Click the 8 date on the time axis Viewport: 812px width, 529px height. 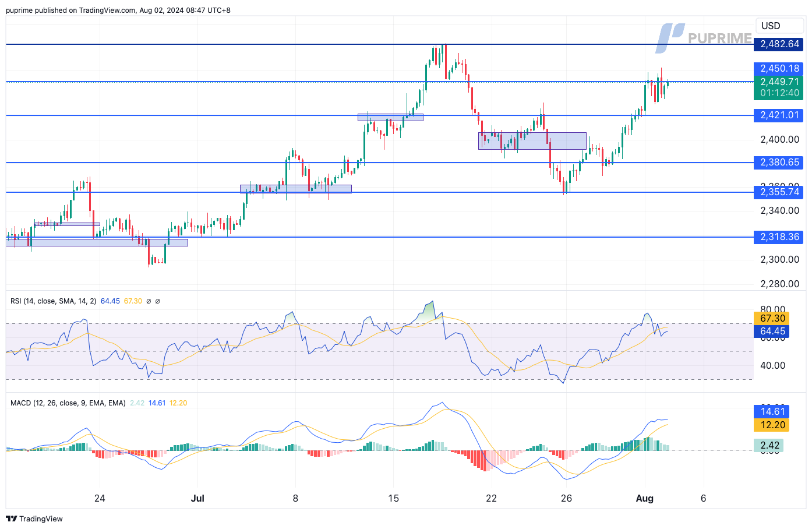tap(295, 498)
